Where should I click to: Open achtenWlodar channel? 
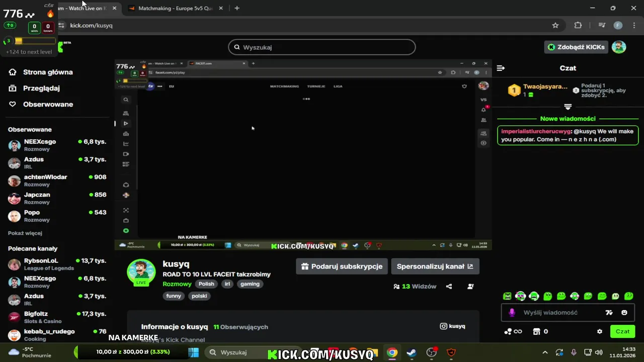point(57,180)
